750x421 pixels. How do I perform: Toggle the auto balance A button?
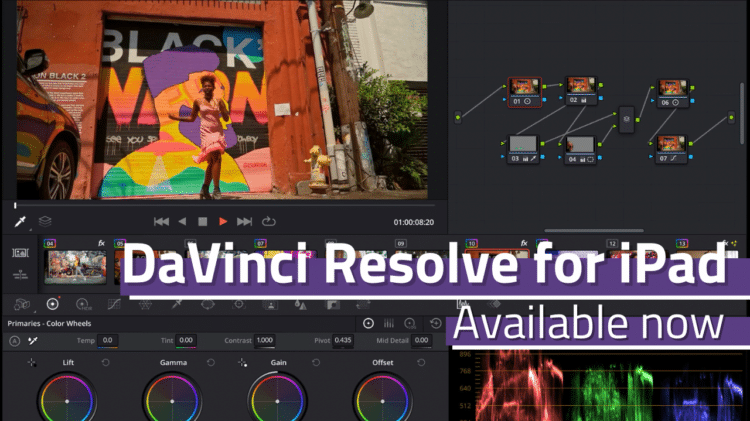click(14, 341)
